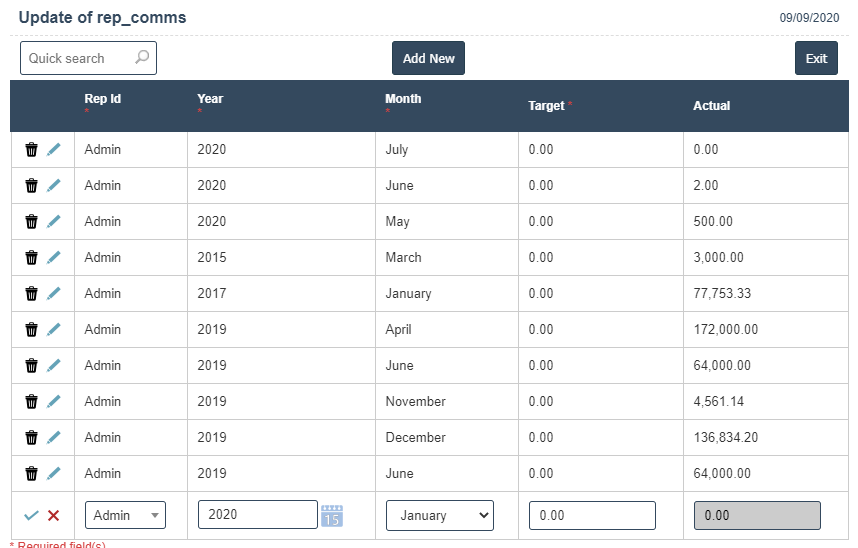Delete the 2020 July row
Screen dimensions: 858x548
coord(31,150)
